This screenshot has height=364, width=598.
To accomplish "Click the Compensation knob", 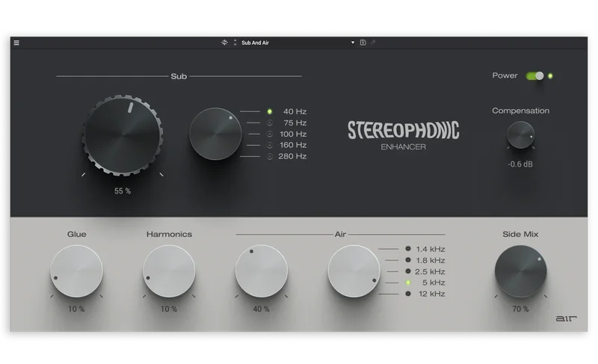I will coord(520,135).
